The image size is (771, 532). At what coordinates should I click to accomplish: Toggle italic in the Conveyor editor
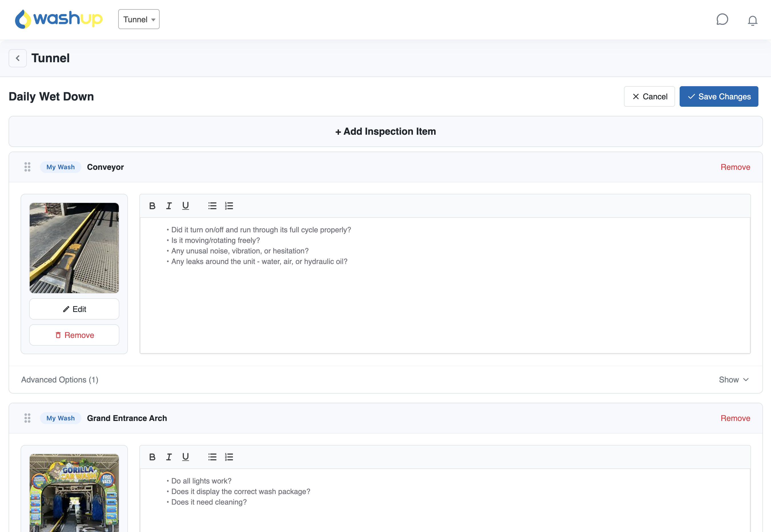[169, 206]
